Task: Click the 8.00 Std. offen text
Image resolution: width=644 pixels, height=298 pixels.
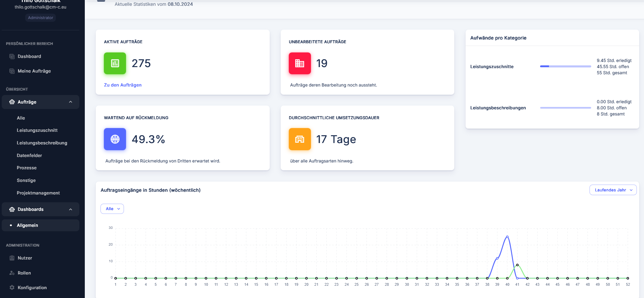Action: 612,108
